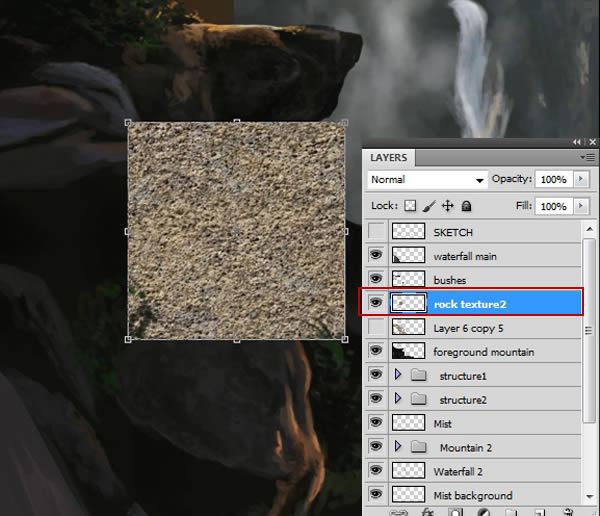Expand the structure1 group triangle
Screen dimensions: 600x516
coord(398,374)
